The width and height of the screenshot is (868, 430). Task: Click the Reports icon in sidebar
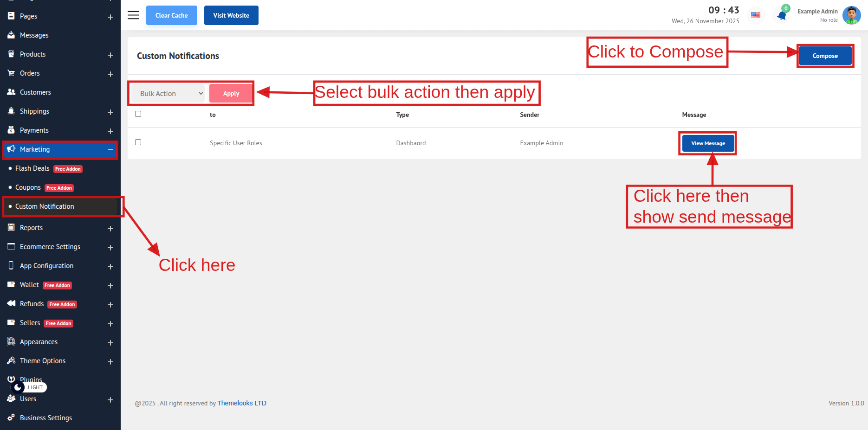coord(11,228)
